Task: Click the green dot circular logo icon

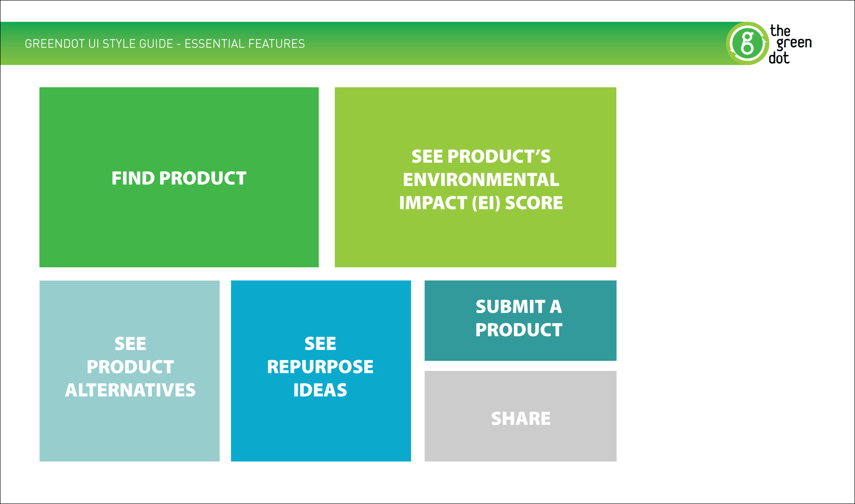Action: click(x=747, y=43)
